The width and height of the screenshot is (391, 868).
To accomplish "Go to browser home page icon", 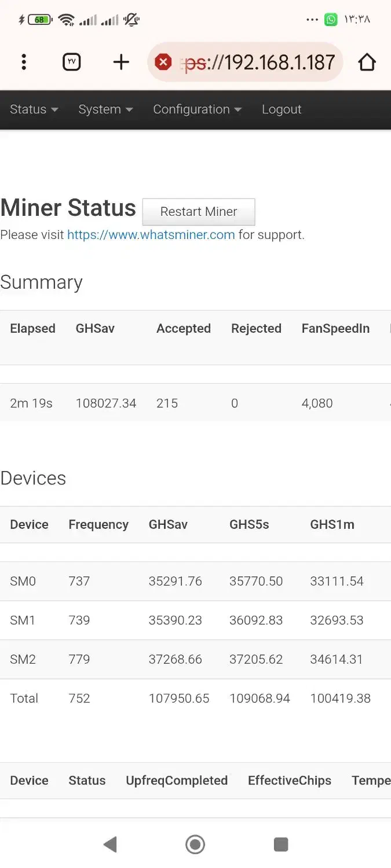I will pyautogui.click(x=367, y=62).
